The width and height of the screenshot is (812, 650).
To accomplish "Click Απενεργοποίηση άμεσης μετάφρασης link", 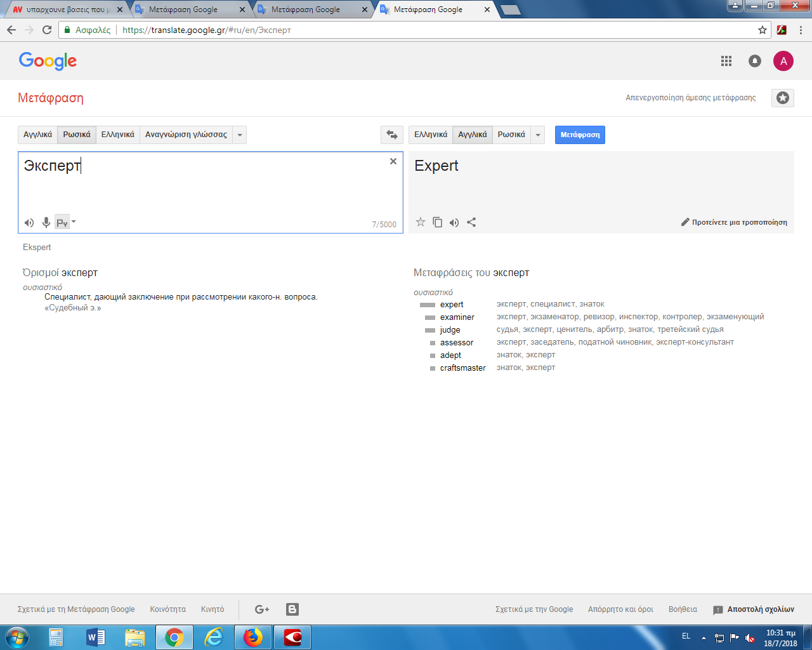I will [x=691, y=98].
